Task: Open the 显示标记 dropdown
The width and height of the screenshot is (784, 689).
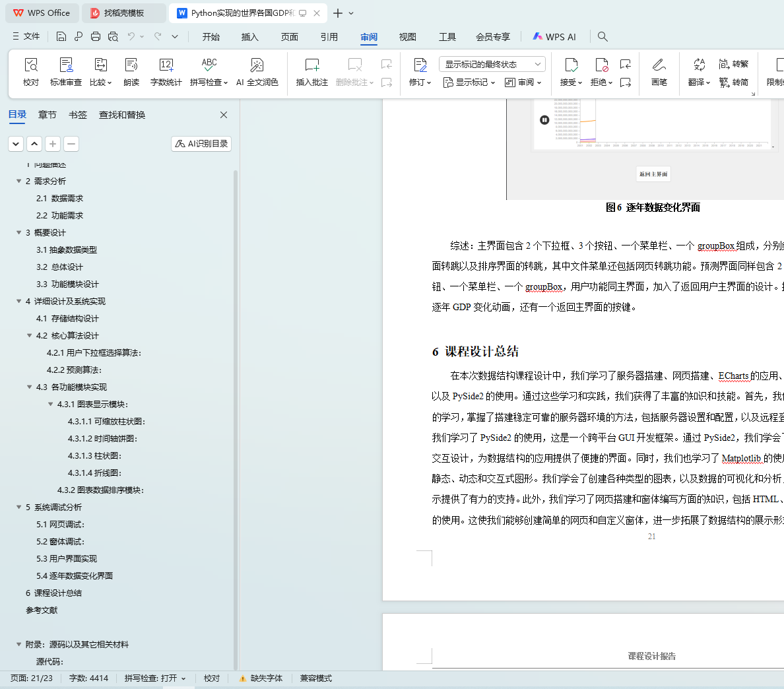Action: (469, 82)
